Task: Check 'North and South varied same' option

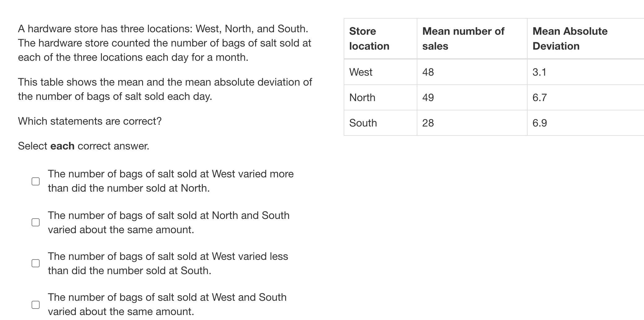Action: coord(36,222)
